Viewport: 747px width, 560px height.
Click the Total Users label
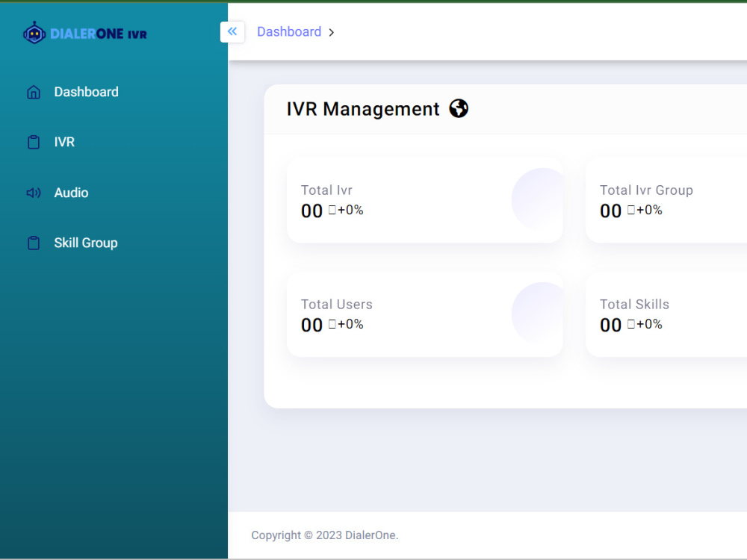pos(337,305)
